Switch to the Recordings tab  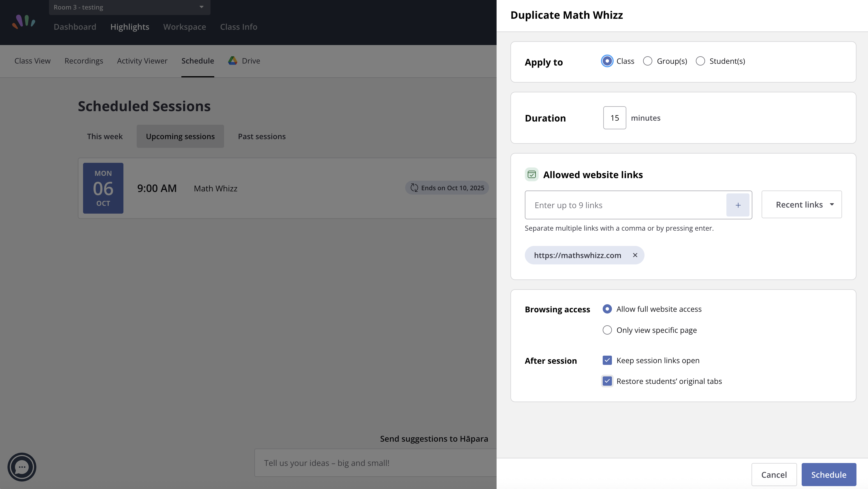pos(84,61)
